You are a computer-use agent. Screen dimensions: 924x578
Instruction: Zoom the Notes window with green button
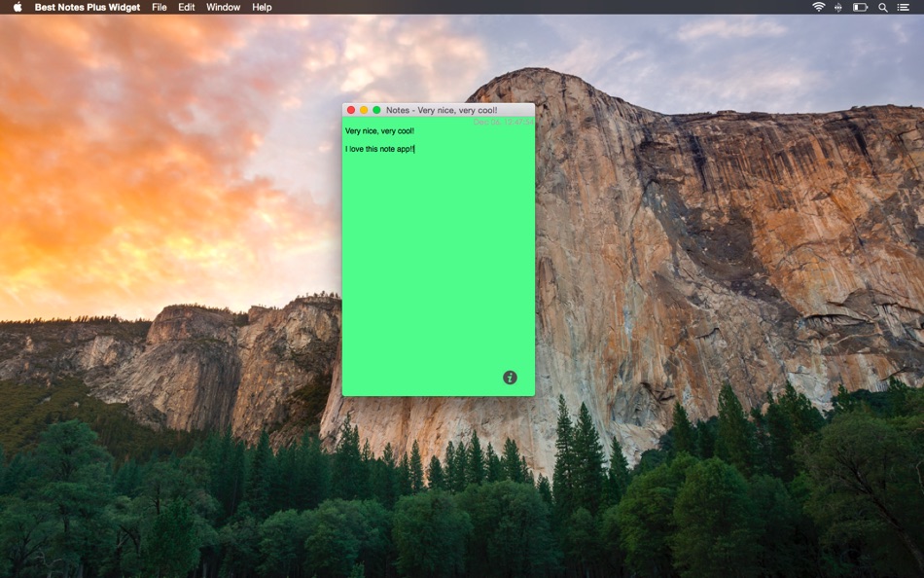click(376, 110)
